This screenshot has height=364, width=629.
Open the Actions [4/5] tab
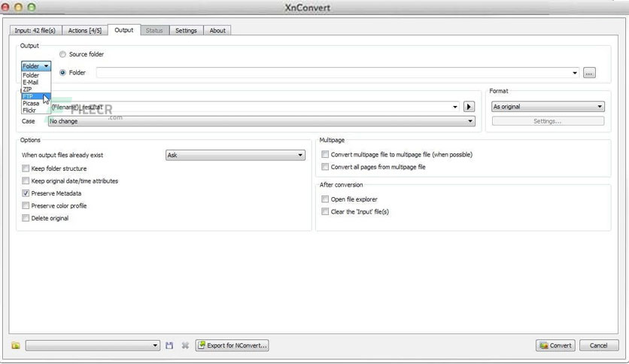click(84, 31)
